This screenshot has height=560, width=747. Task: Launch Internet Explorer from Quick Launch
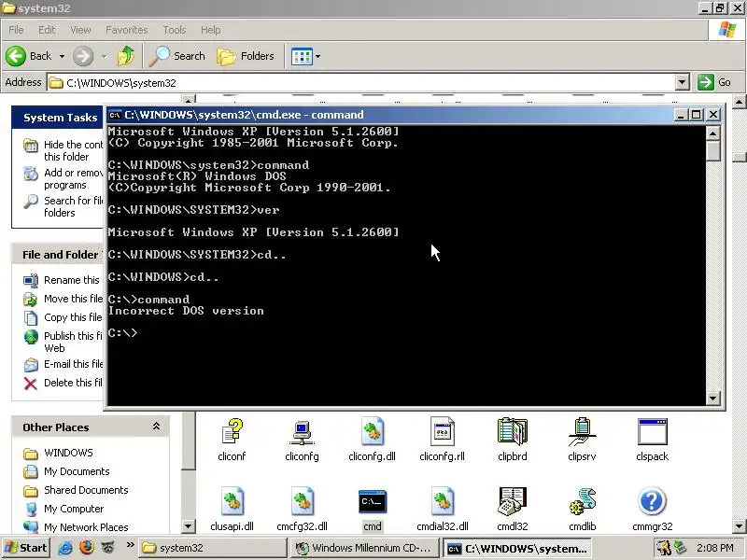pyautogui.click(x=65, y=548)
